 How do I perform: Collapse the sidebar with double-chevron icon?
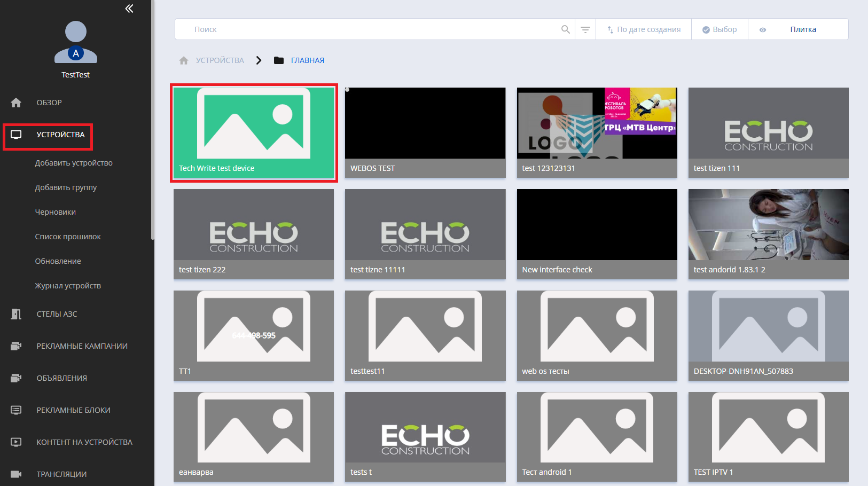point(129,9)
